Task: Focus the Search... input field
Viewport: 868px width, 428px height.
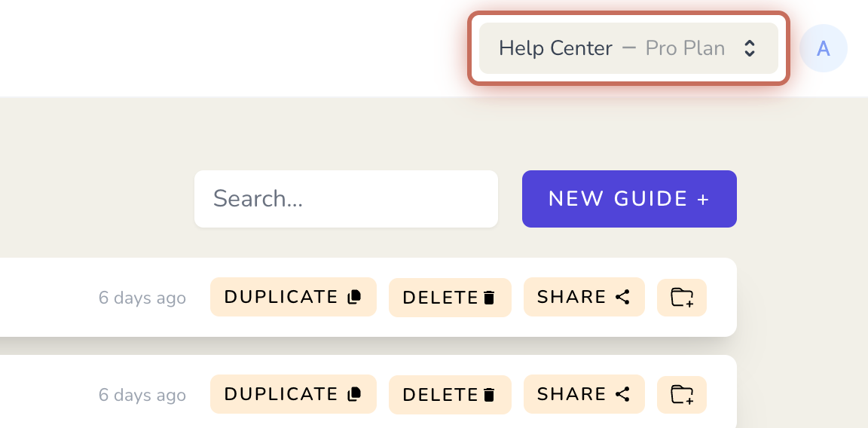Action: pyautogui.click(x=346, y=199)
